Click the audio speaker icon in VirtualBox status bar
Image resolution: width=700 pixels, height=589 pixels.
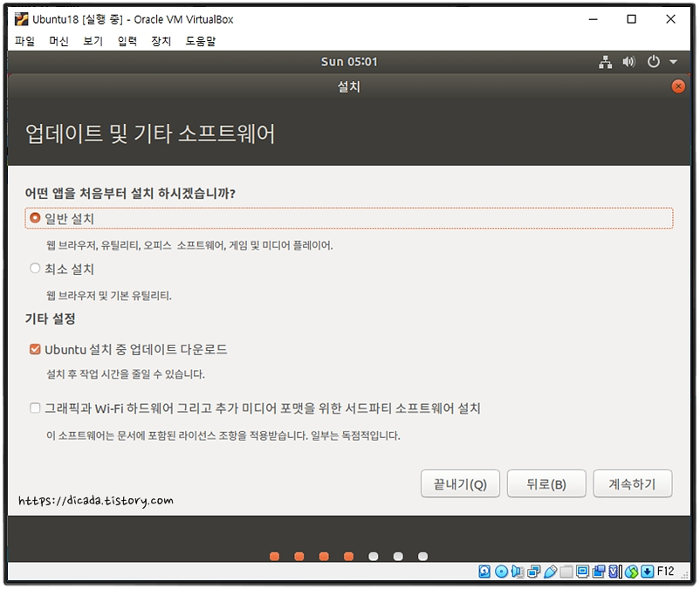[518, 572]
